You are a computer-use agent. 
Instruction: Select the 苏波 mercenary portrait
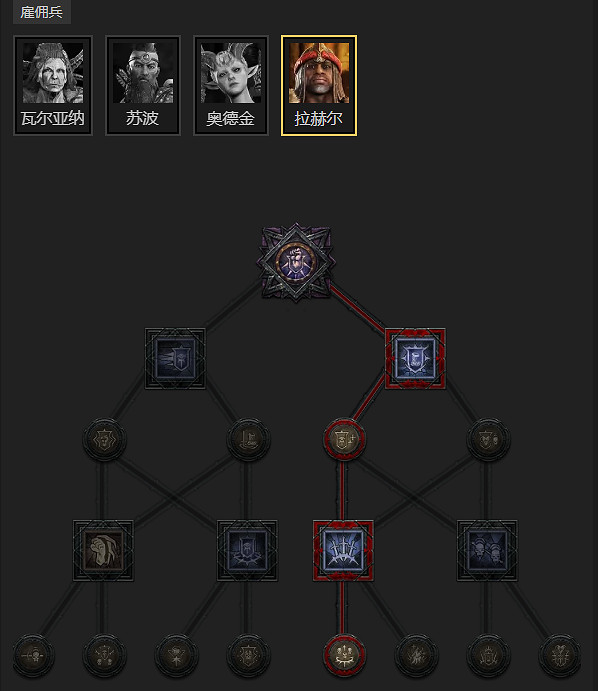point(143,85)
